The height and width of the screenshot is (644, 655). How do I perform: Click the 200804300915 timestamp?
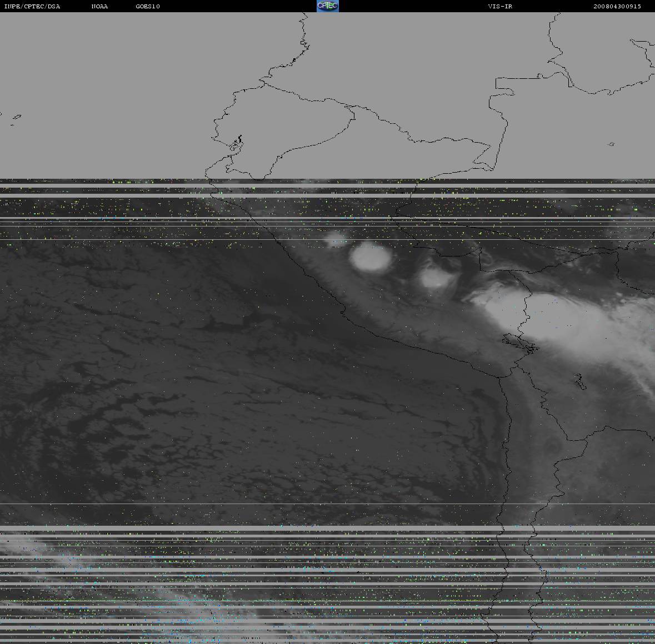click(617, 6)
